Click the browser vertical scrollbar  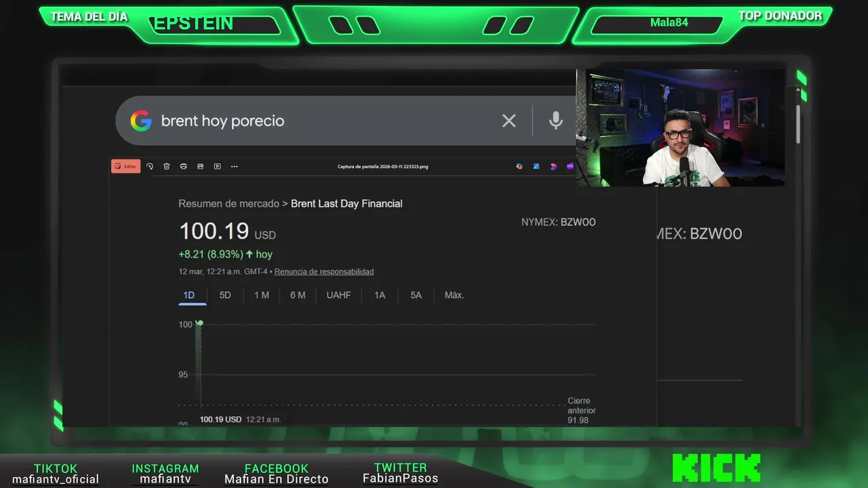point(798,124)
